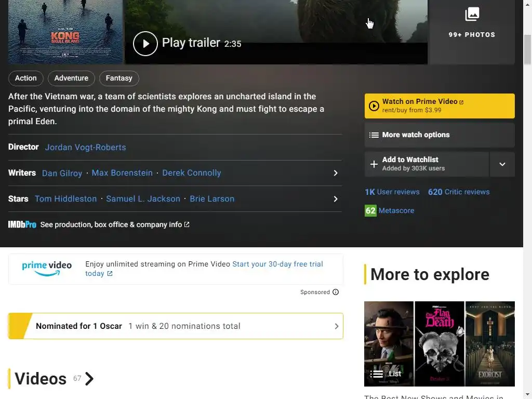The width and height of the screenshot is (532, 399).
Task: Click the Sponsored info icon
Action: pos(336,292)
